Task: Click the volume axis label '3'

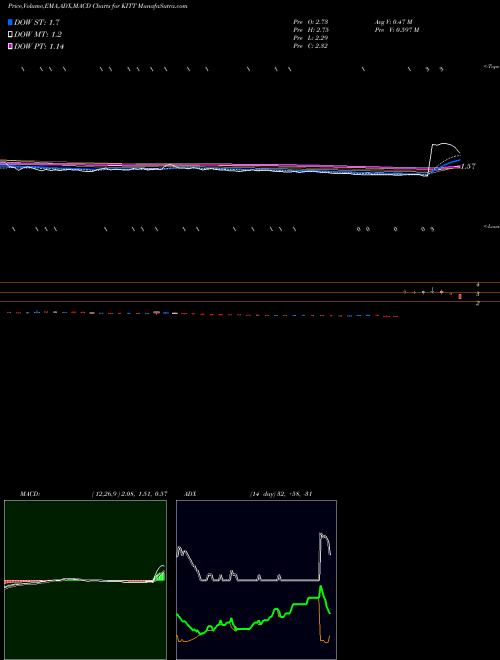Action: click(x=478, y=294)
